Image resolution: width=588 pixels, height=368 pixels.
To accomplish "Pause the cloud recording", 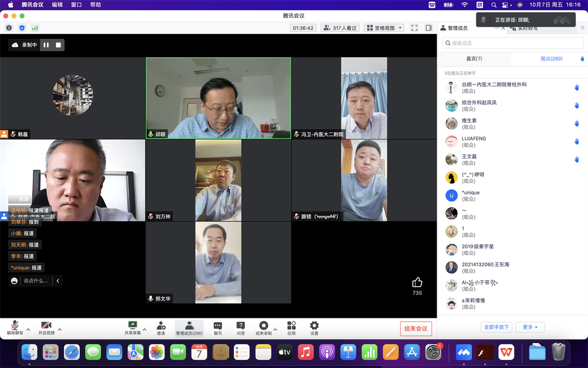I will click(x=46, y=45).
